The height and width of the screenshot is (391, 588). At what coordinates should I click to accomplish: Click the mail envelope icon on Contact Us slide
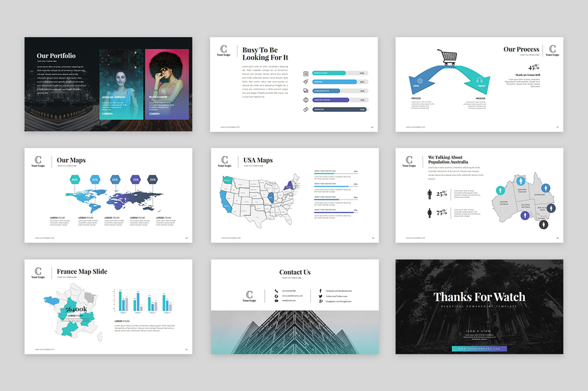tap(276, 301)
